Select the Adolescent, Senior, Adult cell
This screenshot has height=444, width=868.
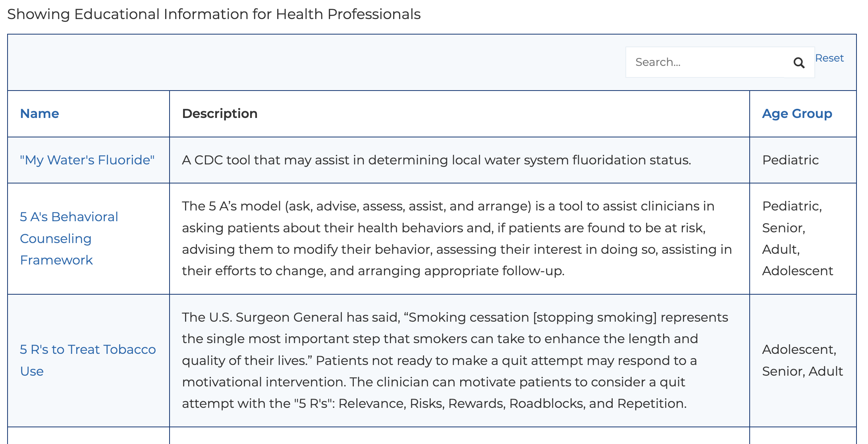coord(802,360)
